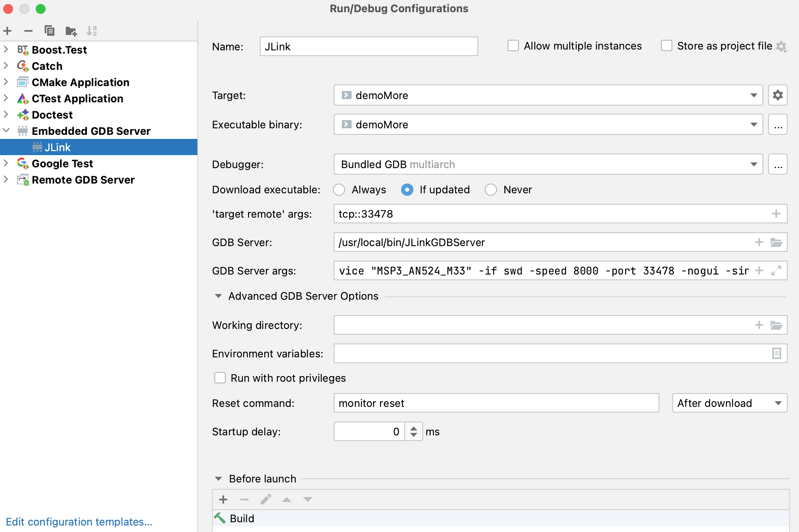The width and height of the screenshot is (799, 532).
Task: Expand the GDB Server args editor
Action: tap(776, 270)
